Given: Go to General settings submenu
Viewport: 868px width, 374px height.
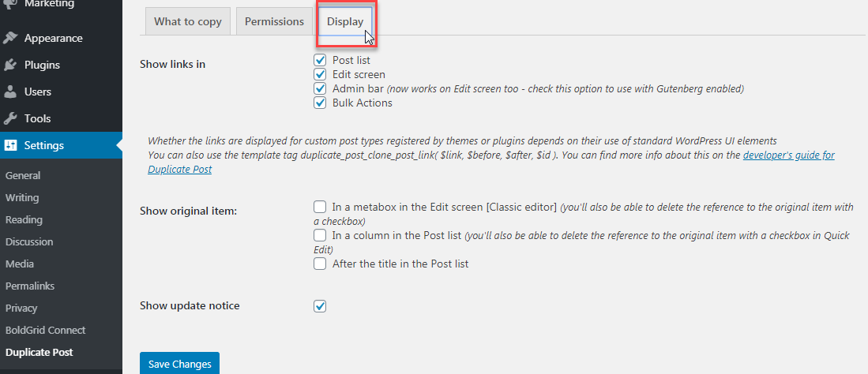Looking at the screenshot, I should pyautogui.click(x=23, y=175).
